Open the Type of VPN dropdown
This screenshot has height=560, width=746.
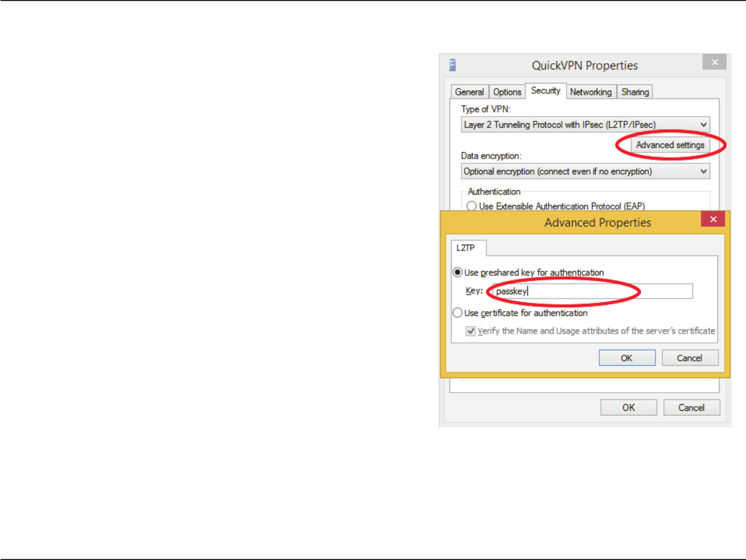pos(585,125)
